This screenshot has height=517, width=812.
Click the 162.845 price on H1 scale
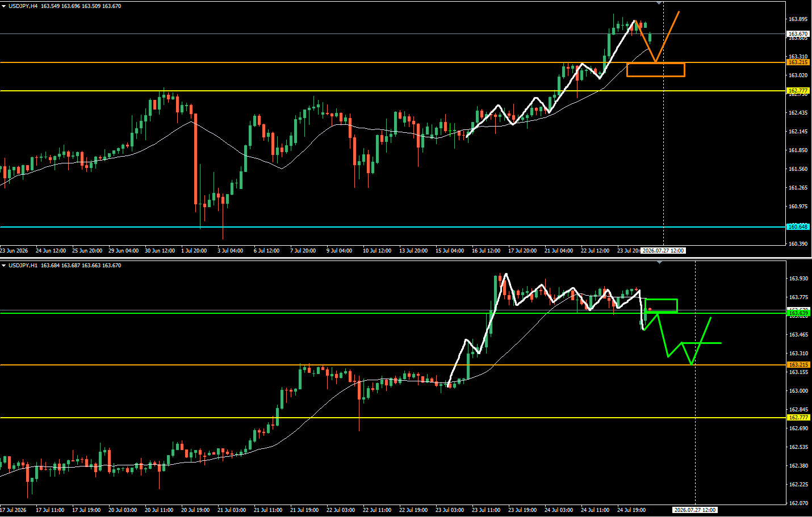coord(798,410)
